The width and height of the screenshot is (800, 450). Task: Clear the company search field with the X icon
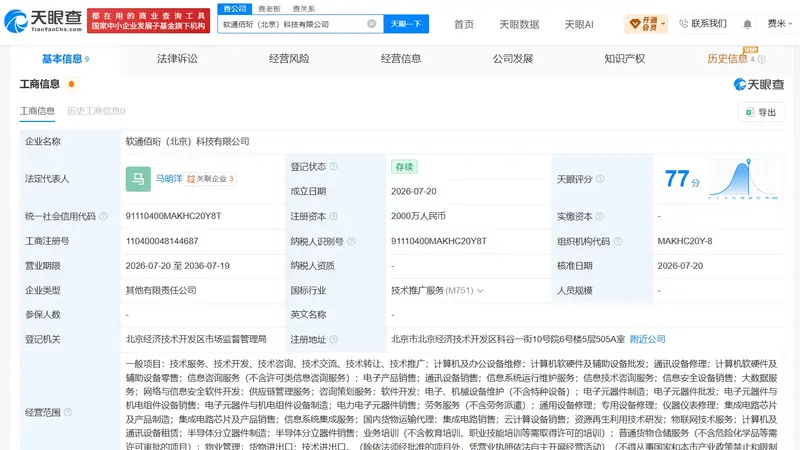click(x=371, y=23)
